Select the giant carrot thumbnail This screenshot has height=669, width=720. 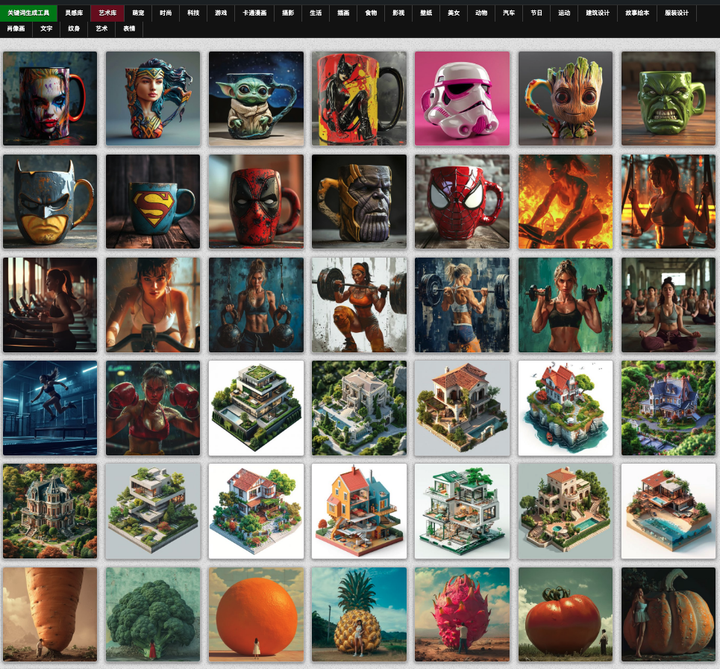click(x=50, y=614)
